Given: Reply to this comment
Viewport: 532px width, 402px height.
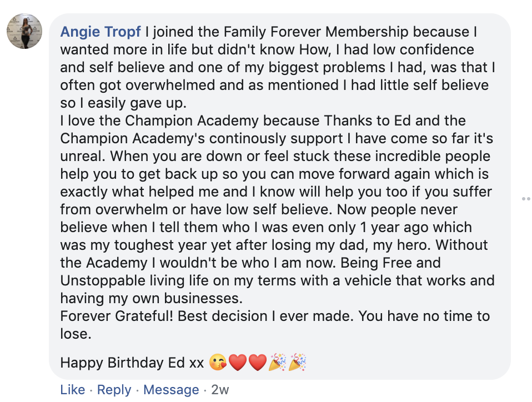Looking at the screenshot, I should [114, 390].
